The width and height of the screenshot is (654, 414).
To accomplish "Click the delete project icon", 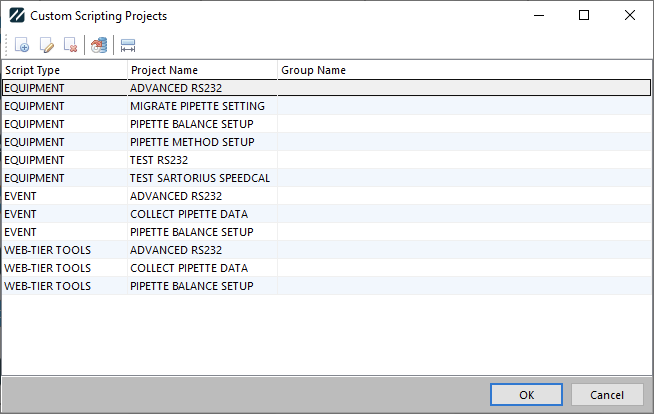I will click(x=70, y=45).
